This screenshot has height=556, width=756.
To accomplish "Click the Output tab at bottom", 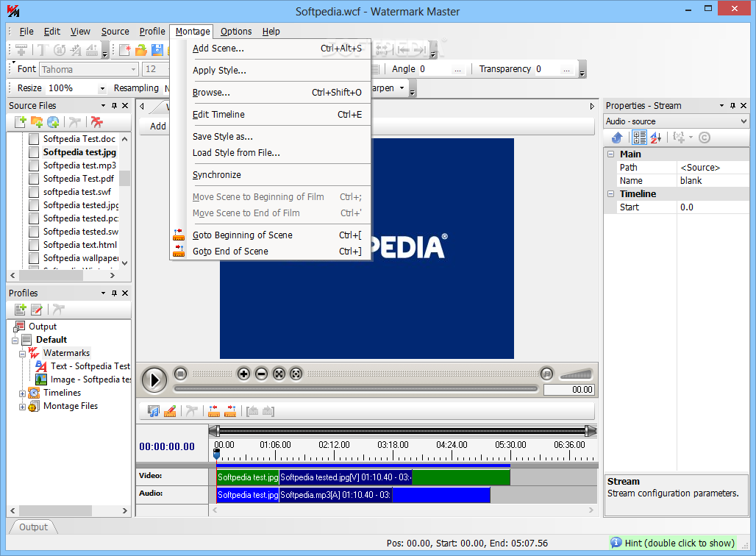I will tap(33, 527).
